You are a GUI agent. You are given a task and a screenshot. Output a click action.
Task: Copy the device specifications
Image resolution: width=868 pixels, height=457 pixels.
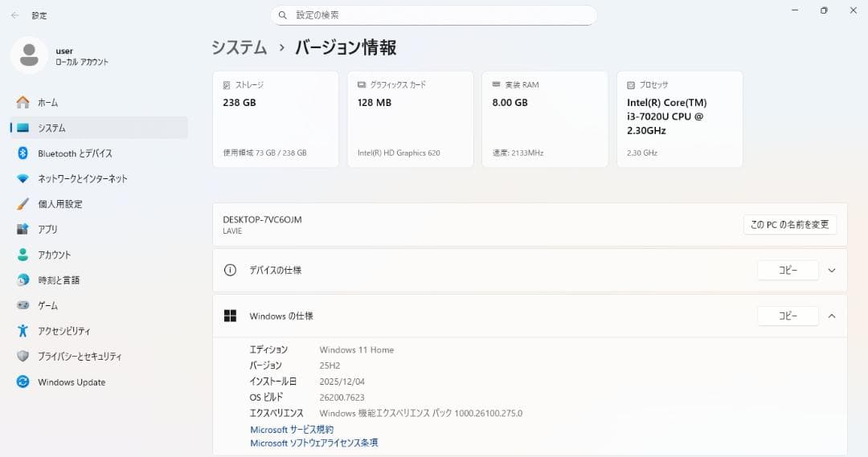coord(788,270)
